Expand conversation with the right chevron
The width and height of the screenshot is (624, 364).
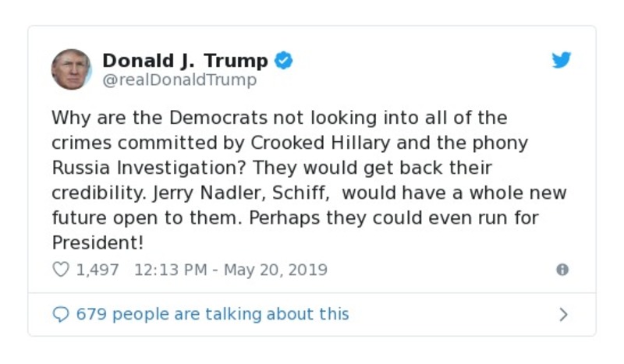pyautogui.click(x=563, y=314)
